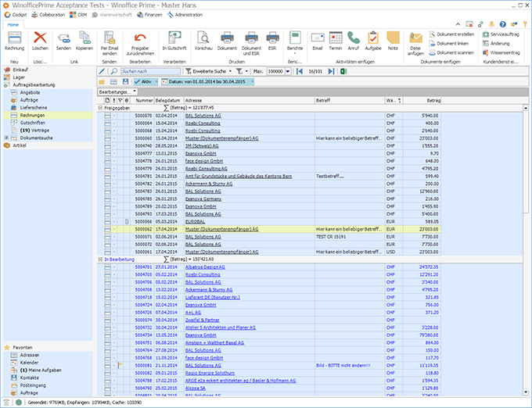The image size is (532, 408).
Task: Remove the Aktiv filter chip
Action: (156, 81)
